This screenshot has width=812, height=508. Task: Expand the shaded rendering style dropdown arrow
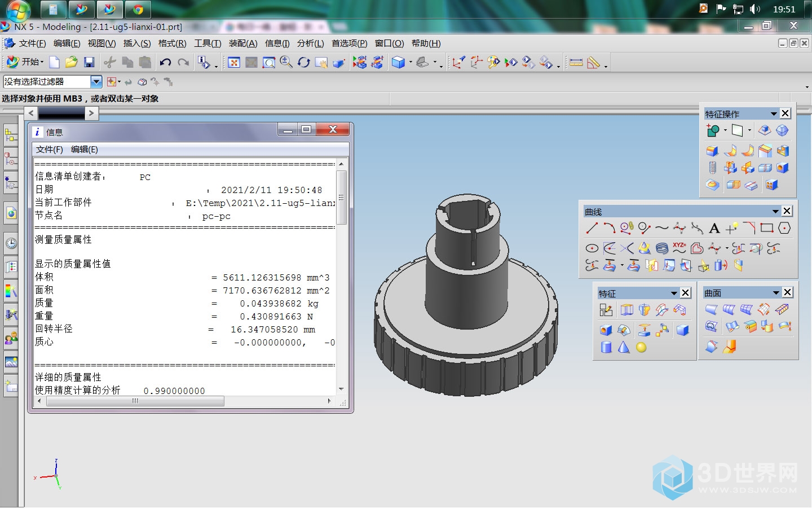(x=411, y=63)
